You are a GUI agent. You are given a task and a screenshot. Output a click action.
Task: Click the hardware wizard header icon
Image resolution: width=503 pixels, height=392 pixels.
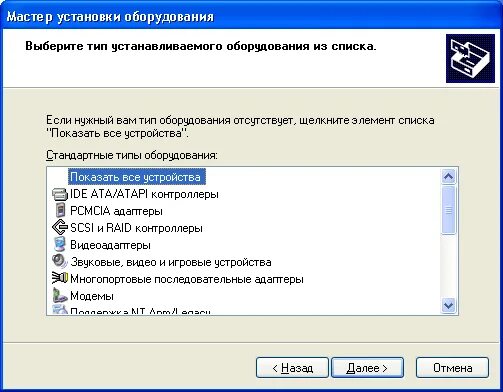tap(470, 58)
